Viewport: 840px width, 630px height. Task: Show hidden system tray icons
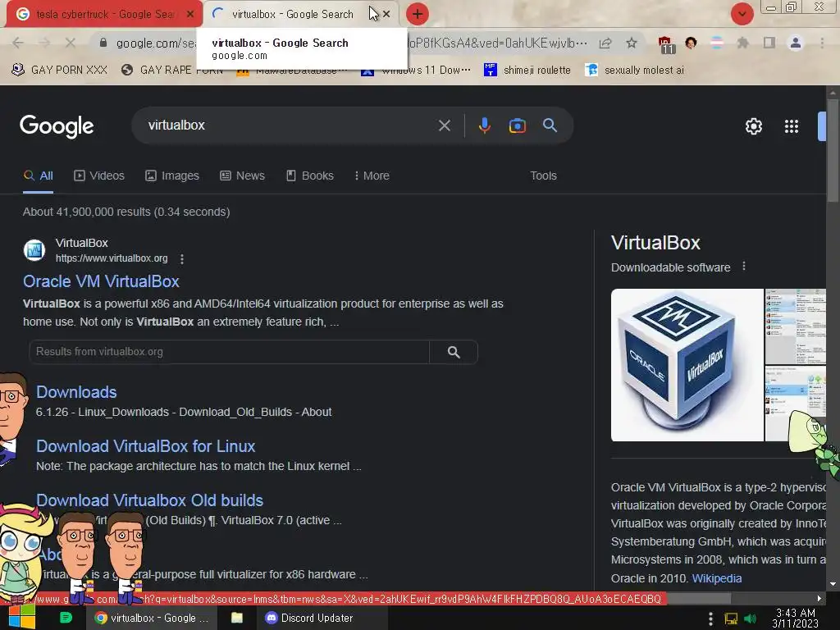[710, 619]
